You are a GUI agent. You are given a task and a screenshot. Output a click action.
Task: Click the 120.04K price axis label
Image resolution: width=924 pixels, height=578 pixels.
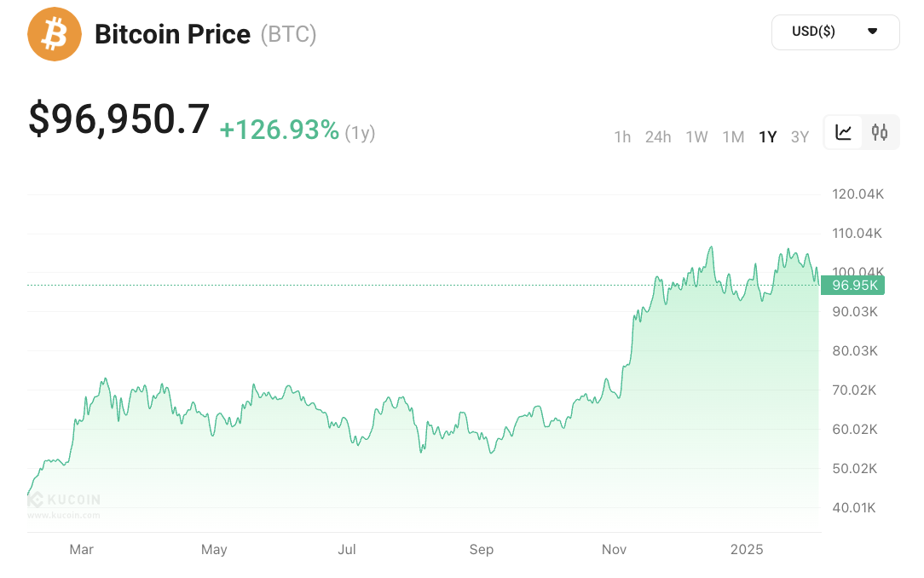click(x=858, y=194)
